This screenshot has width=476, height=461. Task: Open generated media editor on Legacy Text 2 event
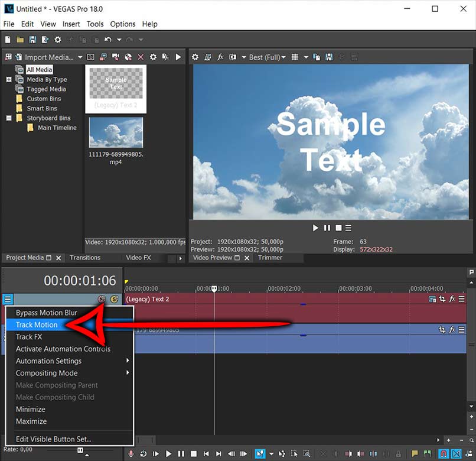tap(432, 299)
